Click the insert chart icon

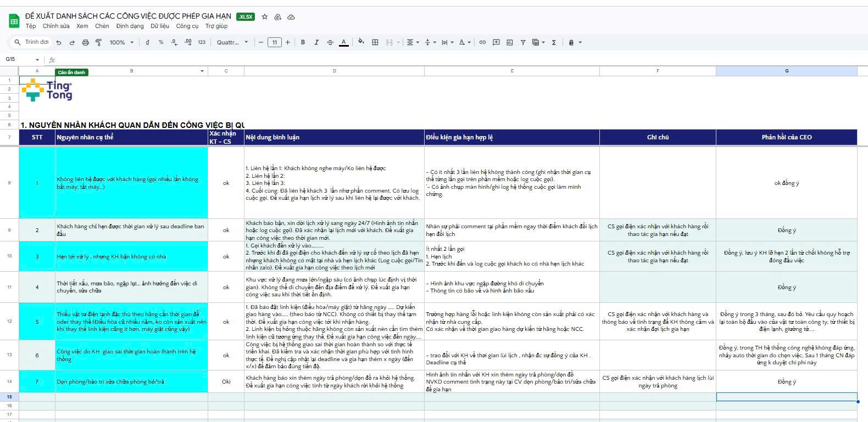point(509,42)
